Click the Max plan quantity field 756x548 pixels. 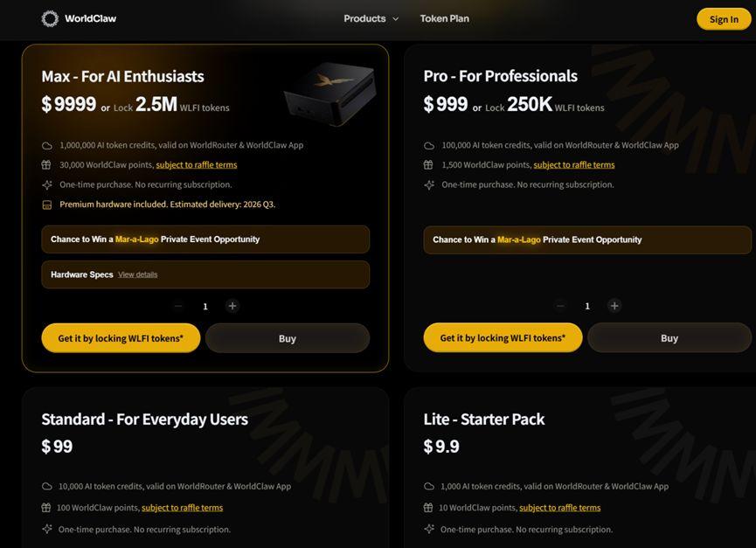point(205,306)
